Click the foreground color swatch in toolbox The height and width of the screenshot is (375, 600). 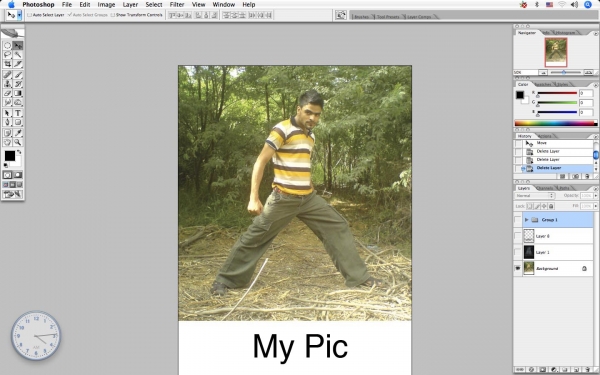click(x=10, y=156)
